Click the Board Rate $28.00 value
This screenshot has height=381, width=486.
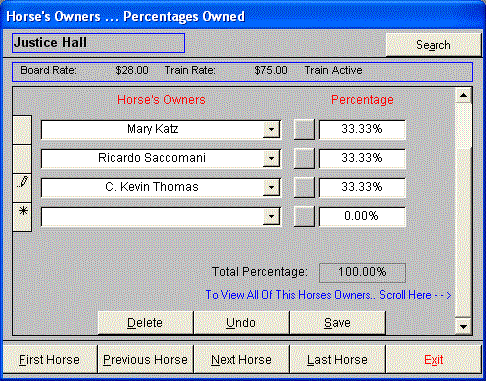pos(132,70)
